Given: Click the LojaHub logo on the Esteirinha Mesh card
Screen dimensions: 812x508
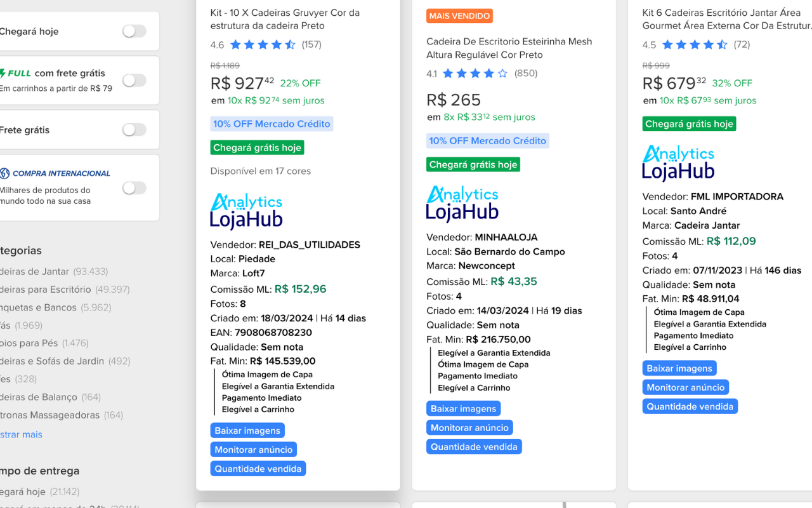Looking at the screenshot, I should coord(462,203).
